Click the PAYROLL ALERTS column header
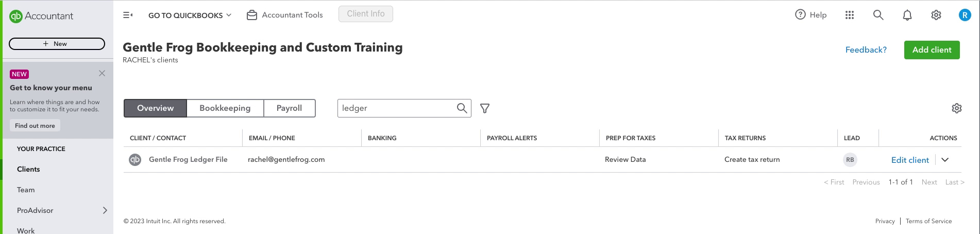The width and height of the screenshot is (980, 234). pyautogui.click(x=512, y=138)
